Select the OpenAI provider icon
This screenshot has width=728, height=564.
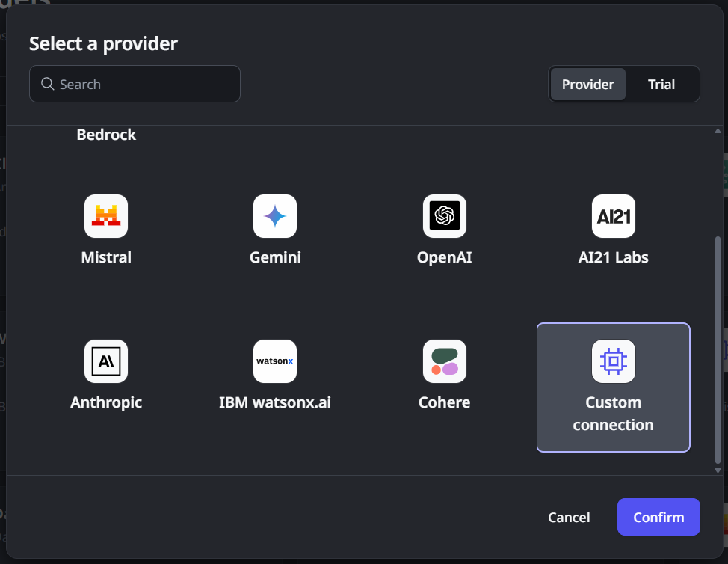click(x=444, y=216)
